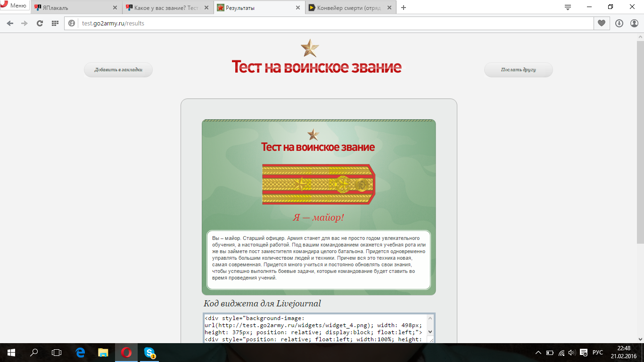Expand the hidden system tray icons
The image size is (644, 362).
point(538,353)
